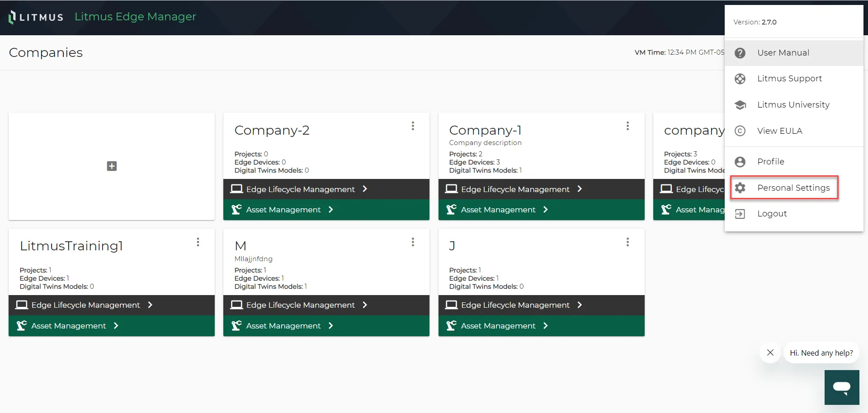Click the Logout exit icon
868x413 pixels.
pos(740,214)
